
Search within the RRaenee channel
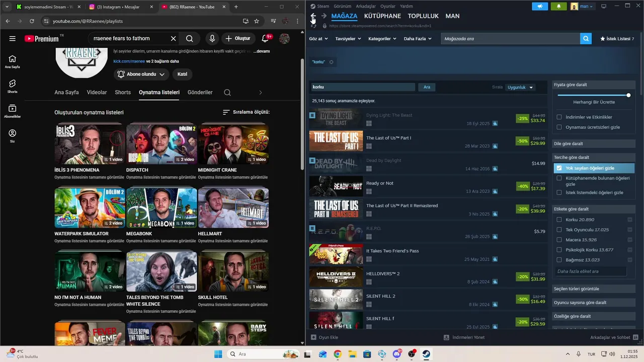pos(227,93)
